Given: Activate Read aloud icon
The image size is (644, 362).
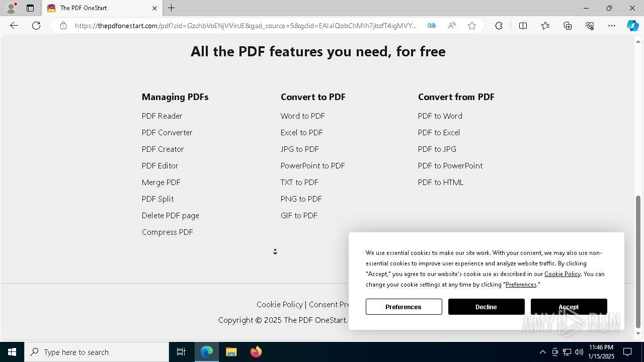Looking at the screenshot, I should click(x=452, y=26).
